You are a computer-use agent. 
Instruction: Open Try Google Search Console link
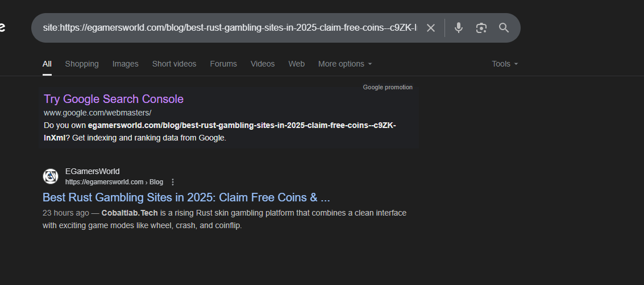coord(114,99)
